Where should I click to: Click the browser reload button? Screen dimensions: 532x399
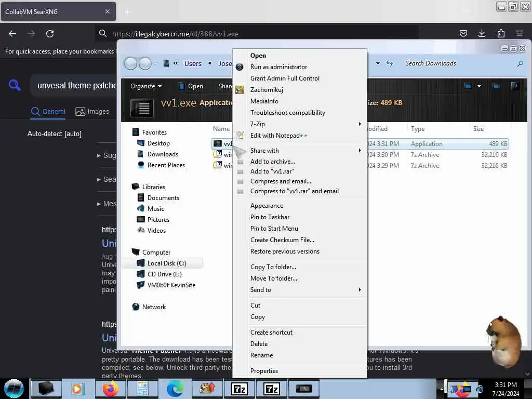[50, 34]
